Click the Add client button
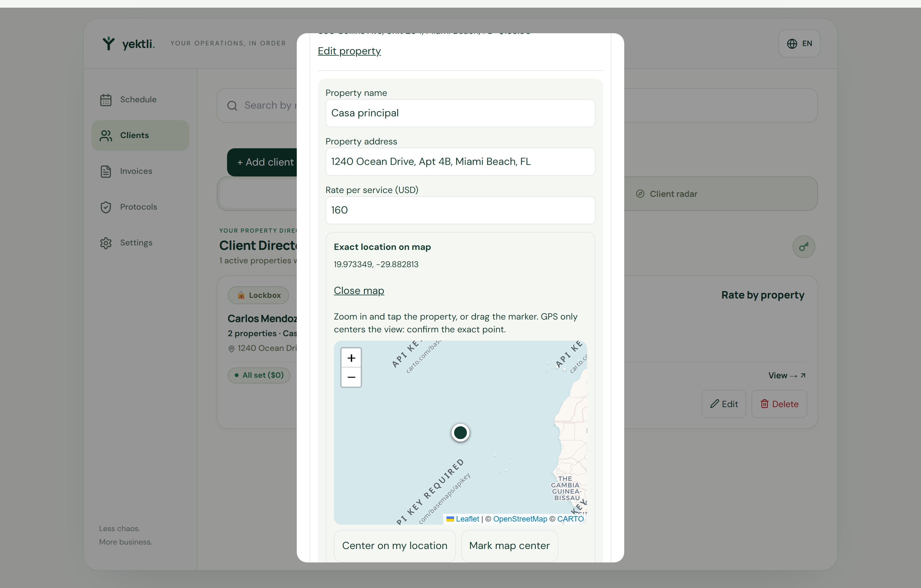Image resolution: width=921 pixels, height=588 pixels. [x=262, y=162]
